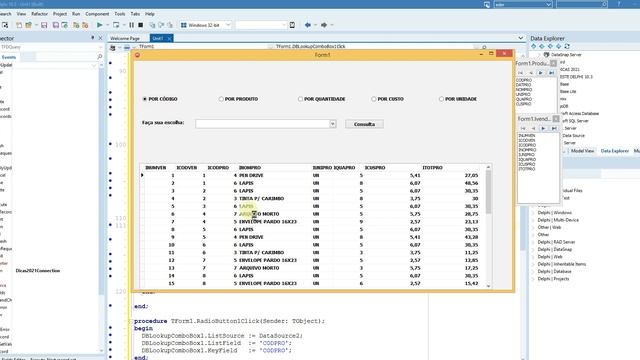Click first record button in Form1.Ivend navigator
This screenshot has height=360, width=640.
click(x=523, y=128)
